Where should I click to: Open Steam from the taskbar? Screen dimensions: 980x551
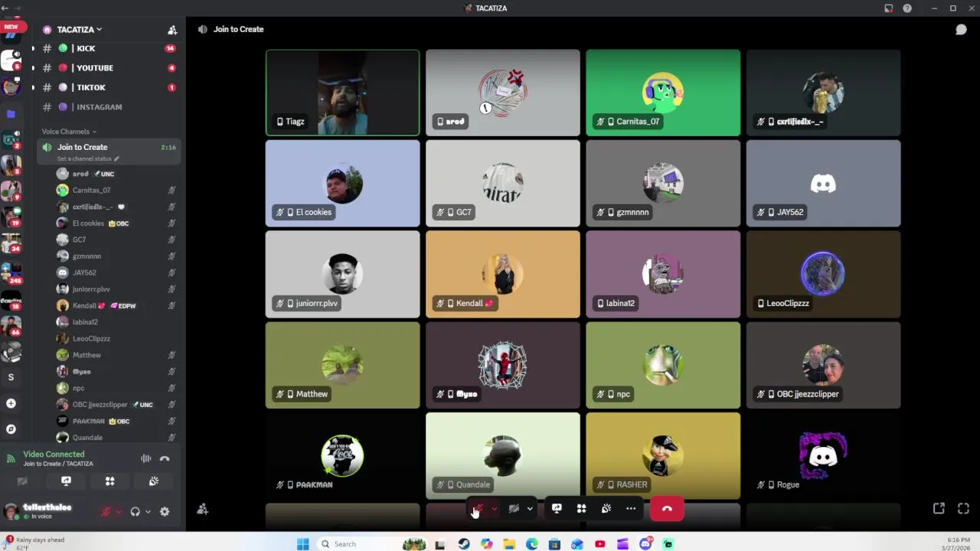pyautogui.click(x=463, y=544)
